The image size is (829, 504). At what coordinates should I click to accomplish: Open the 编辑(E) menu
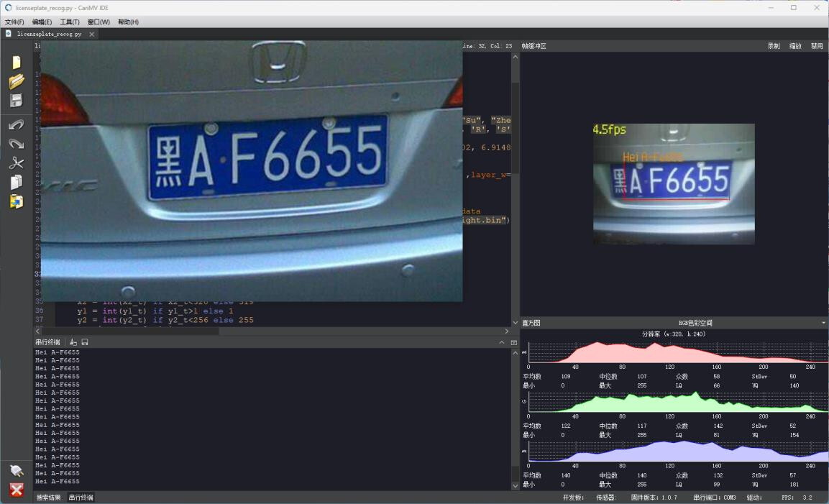[x=42, y=22]
